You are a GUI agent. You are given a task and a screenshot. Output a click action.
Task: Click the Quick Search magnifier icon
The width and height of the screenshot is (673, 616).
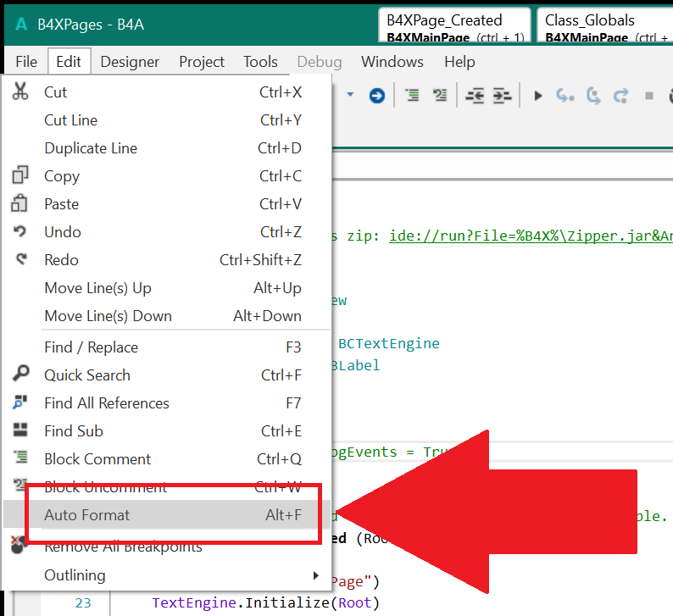coord(20,374)
